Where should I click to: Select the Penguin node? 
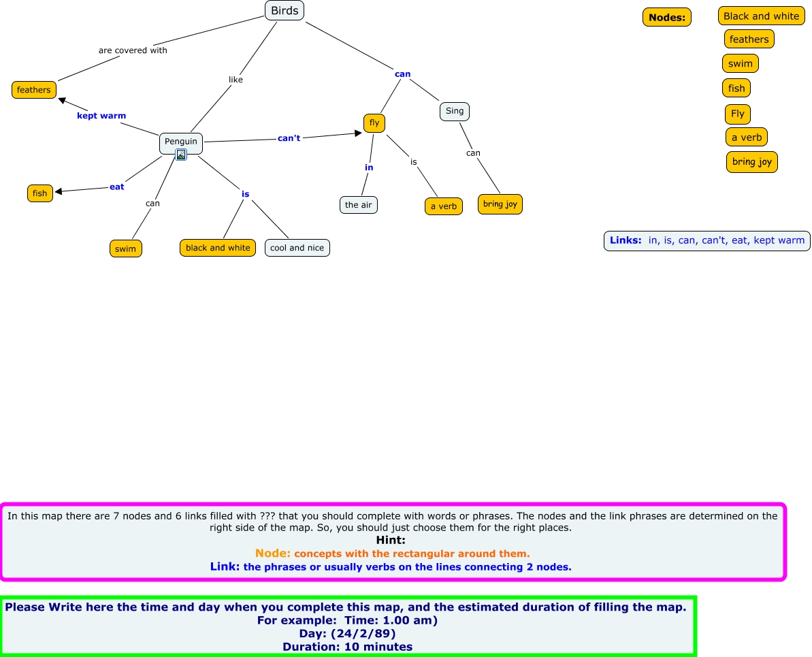tap(181, 142)
